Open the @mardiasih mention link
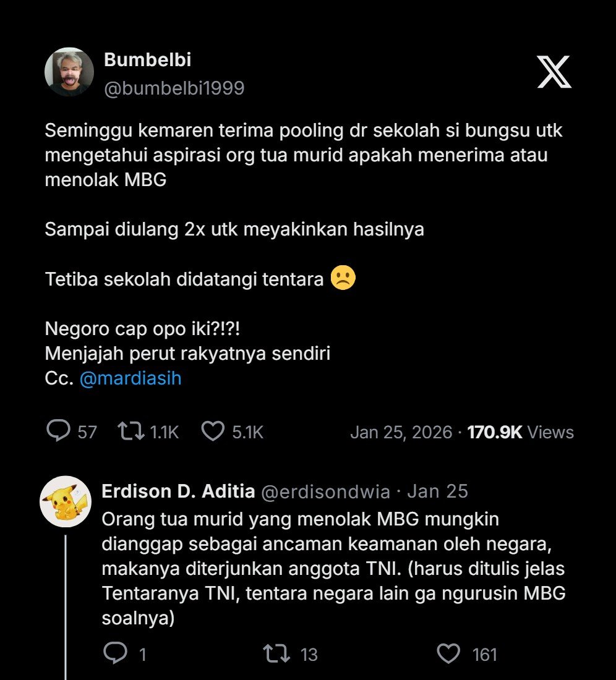 (x=130, y=378)
